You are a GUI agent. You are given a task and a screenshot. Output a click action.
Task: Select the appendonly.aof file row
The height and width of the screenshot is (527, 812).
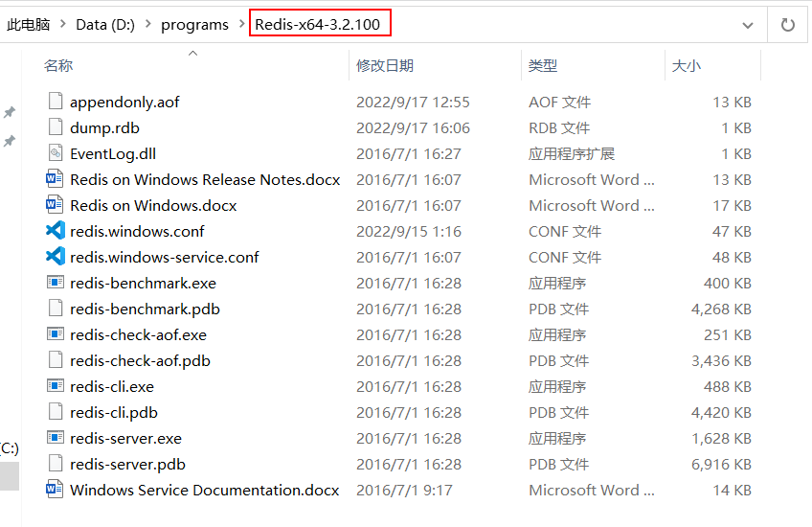(398, 102)
